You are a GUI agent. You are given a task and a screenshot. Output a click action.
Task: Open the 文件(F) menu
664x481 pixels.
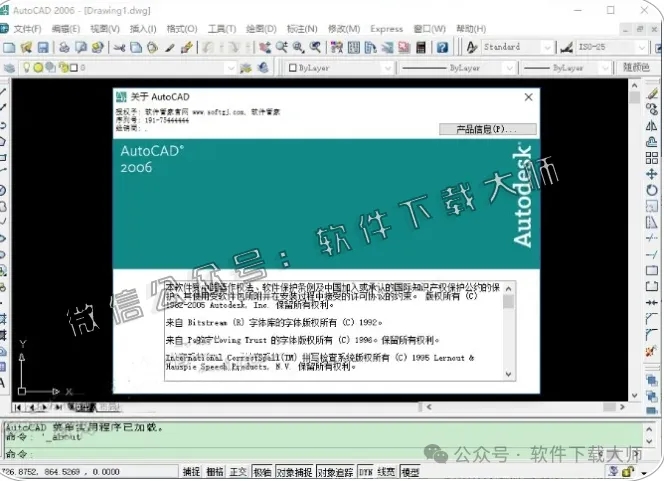[28, 29]
